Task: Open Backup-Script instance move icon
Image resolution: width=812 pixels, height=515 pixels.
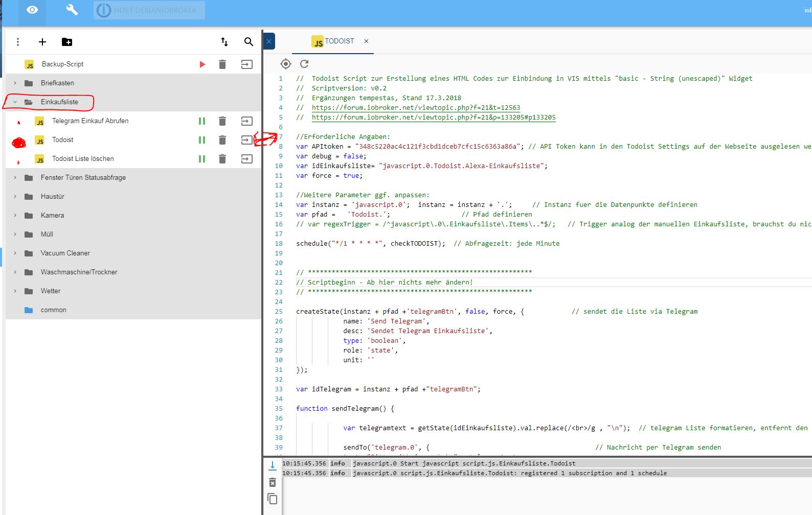Action: tap(247, 64)
